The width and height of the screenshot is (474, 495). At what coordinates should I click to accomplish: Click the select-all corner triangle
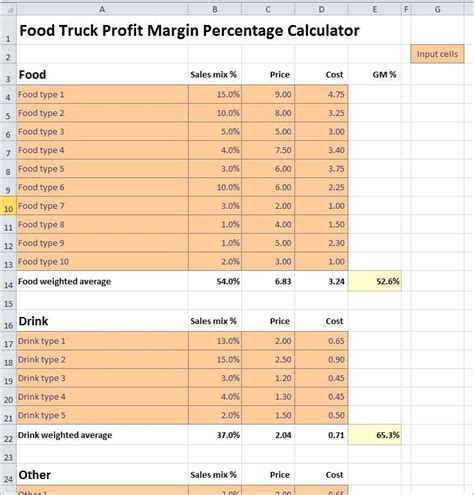coord(8,9)
